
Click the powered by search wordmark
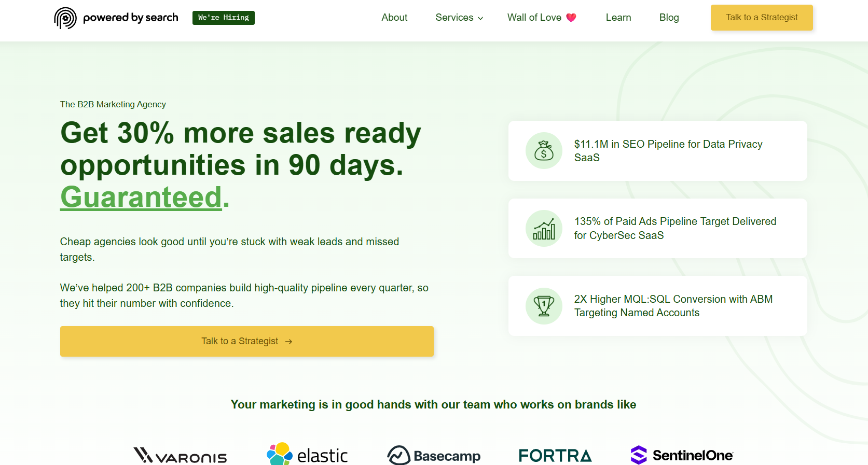point(131,18)
